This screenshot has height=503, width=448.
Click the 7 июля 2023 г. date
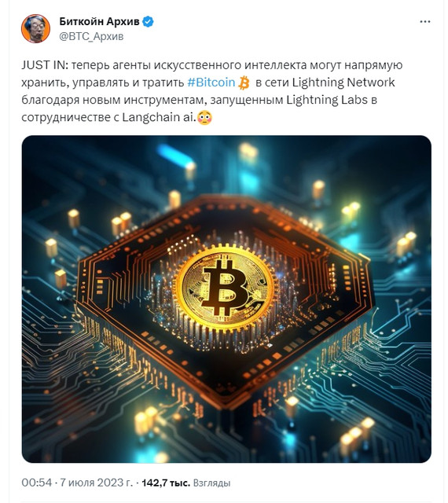click(x=96, y=483)
